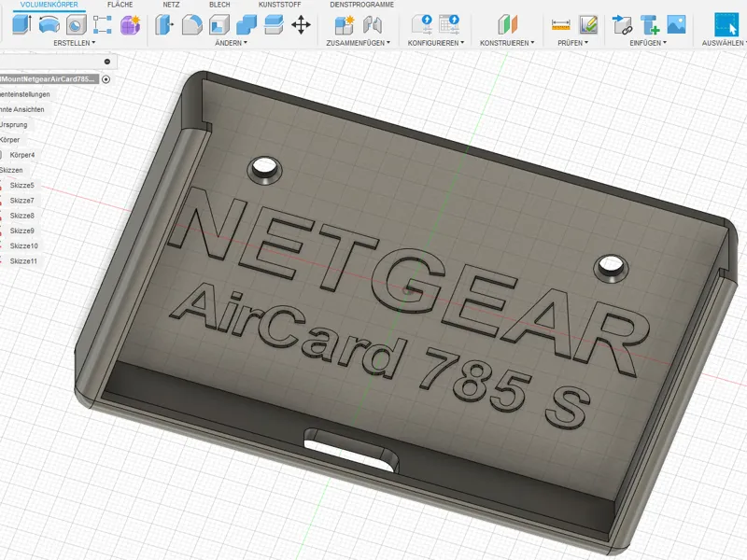The height and width of the screenshot is (560, 747).
Task: Open the ERSTELLEN dropdown
Action: click(x=75, y=43)
